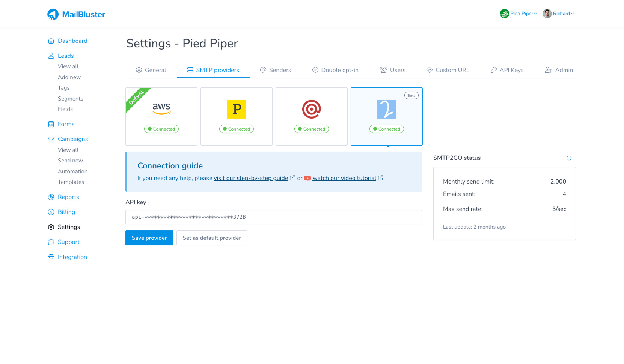This screenshot has height=364, width=624.
Task: Select the red Mailgun provider card
Action: 312,116
